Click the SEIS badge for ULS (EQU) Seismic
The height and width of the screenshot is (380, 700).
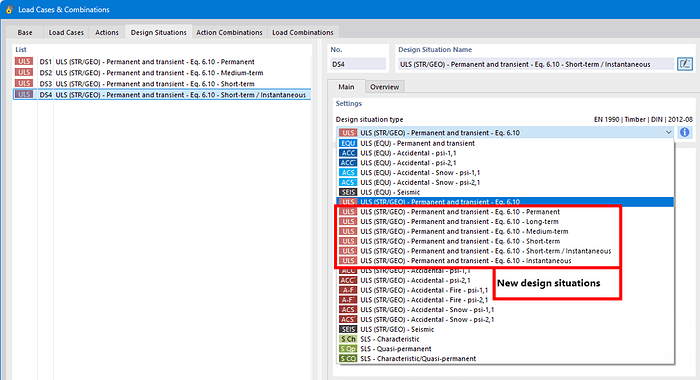[348, 192]
